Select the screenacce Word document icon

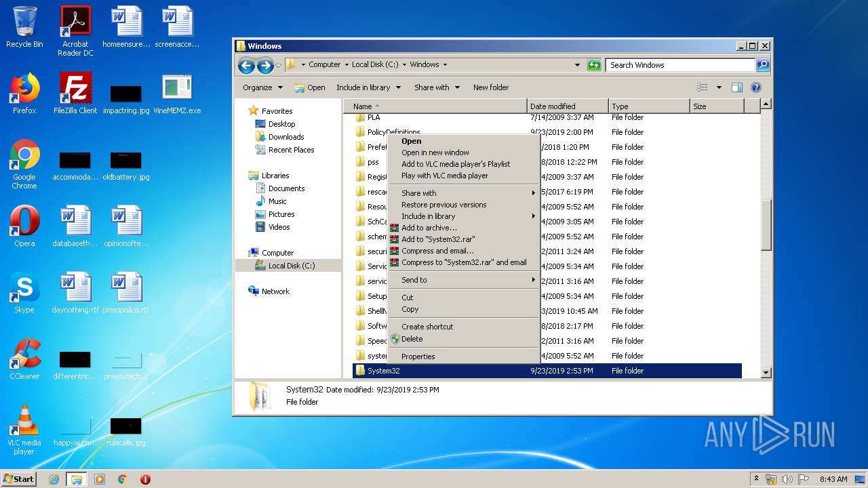pos(177,27)
